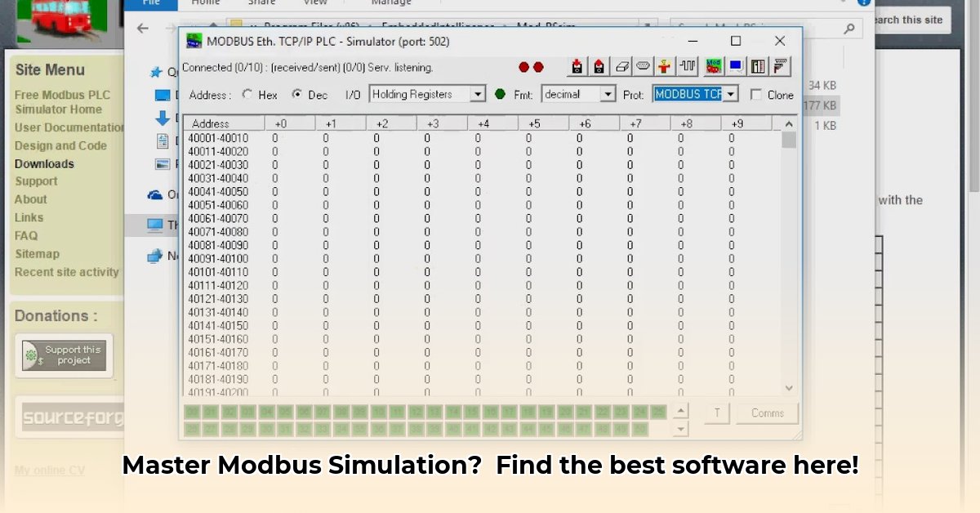Click the +5 column header
Viewport: 980px width, 513px height.
pos(543,123)
